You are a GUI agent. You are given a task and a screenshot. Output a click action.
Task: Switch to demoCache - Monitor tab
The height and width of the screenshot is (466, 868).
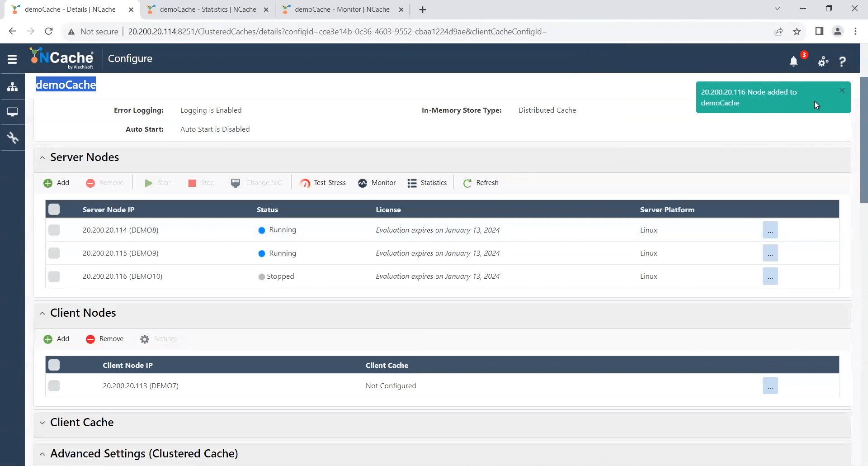342,10
